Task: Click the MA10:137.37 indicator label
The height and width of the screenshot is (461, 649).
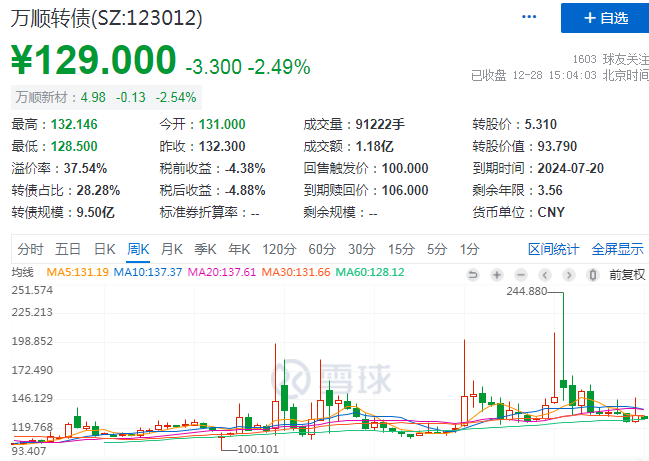Action: (148, 272)
